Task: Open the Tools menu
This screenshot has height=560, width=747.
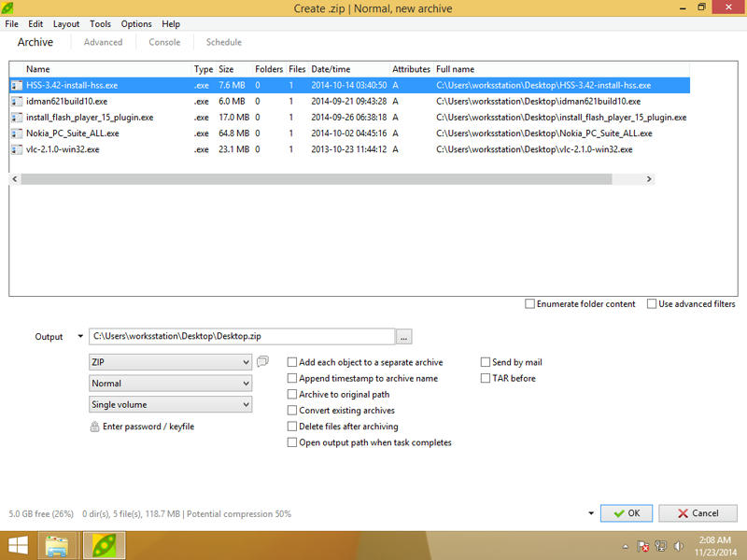Action: point(100,24)
